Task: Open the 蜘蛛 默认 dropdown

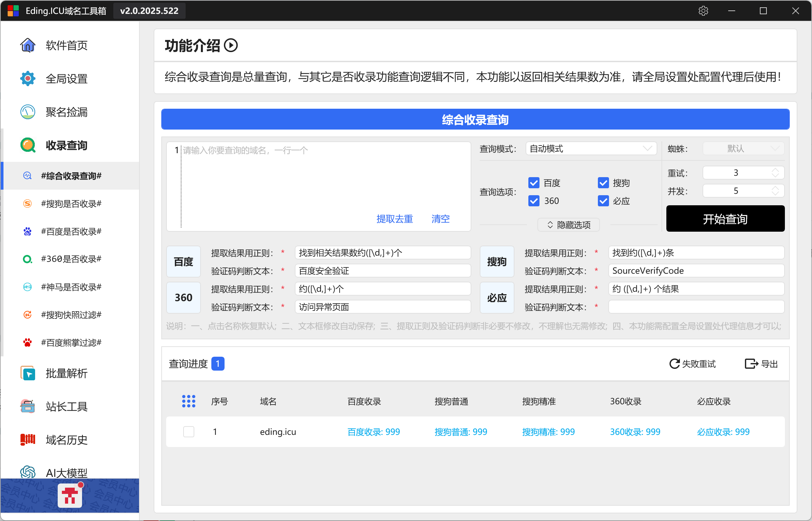Action: tap(744, 149)
